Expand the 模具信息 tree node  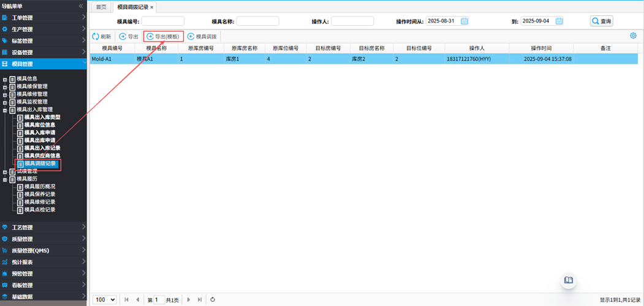click(5, 79)
